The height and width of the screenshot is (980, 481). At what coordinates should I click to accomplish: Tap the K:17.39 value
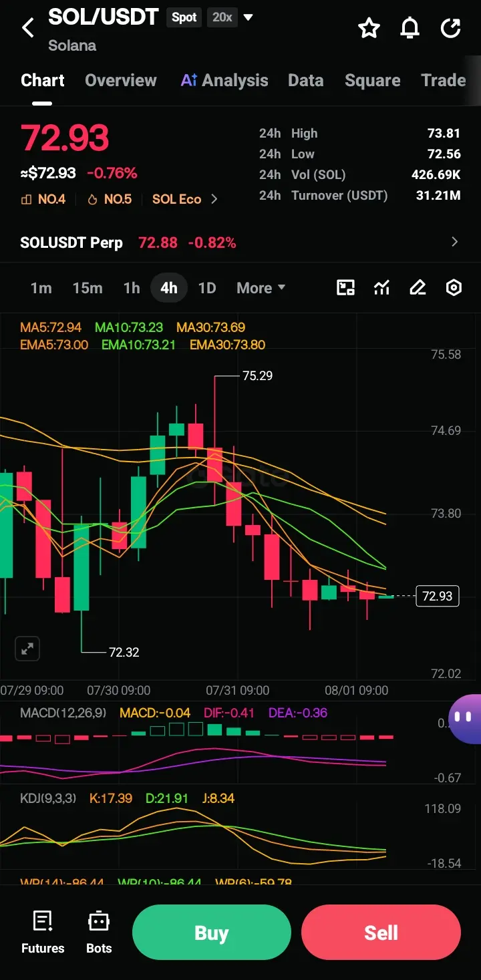112,798
